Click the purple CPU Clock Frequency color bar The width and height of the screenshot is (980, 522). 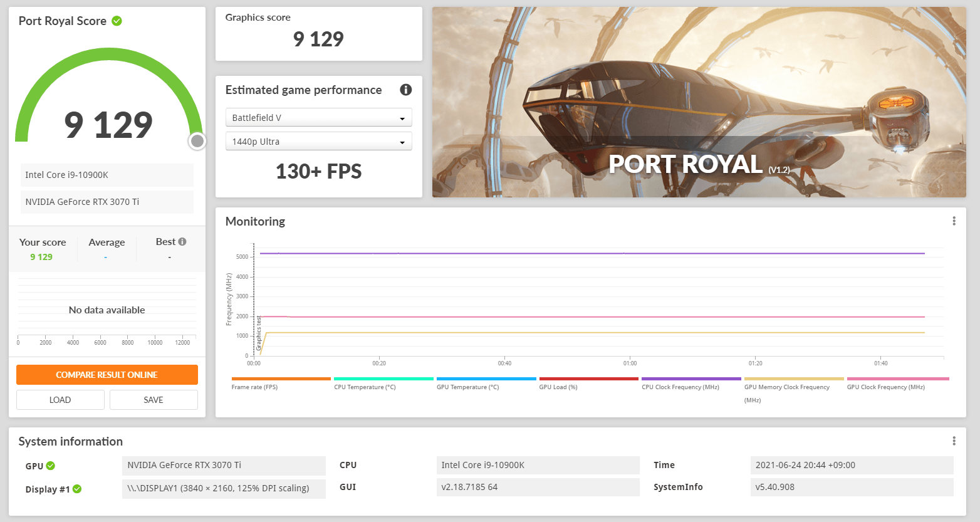pyautogui.click(x=691, y=378)
